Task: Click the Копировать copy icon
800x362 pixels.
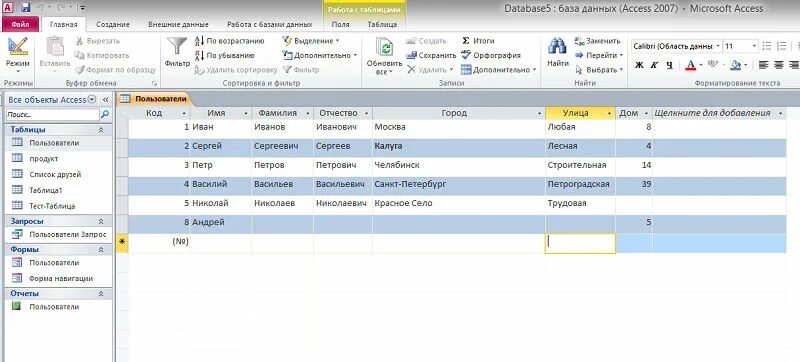Action: (x=80, y=55)
